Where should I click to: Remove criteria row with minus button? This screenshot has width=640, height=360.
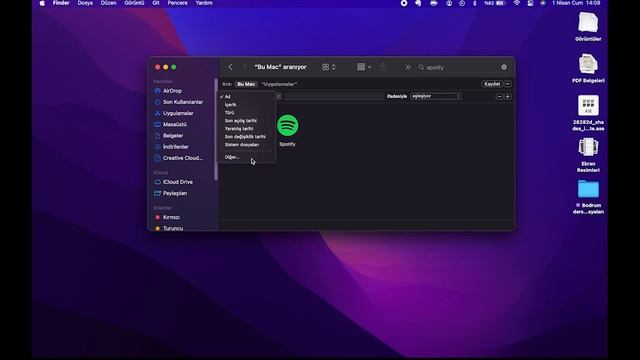(499, 97)
